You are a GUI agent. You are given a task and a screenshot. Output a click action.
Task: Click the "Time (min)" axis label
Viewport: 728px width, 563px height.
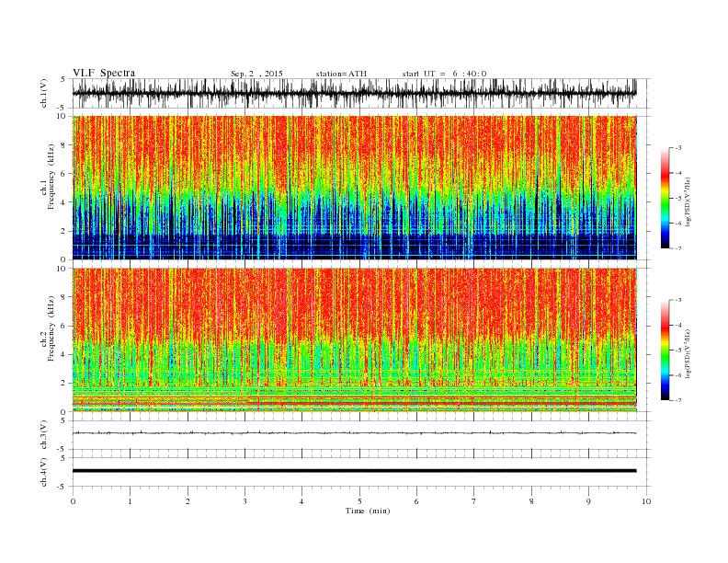368,511
